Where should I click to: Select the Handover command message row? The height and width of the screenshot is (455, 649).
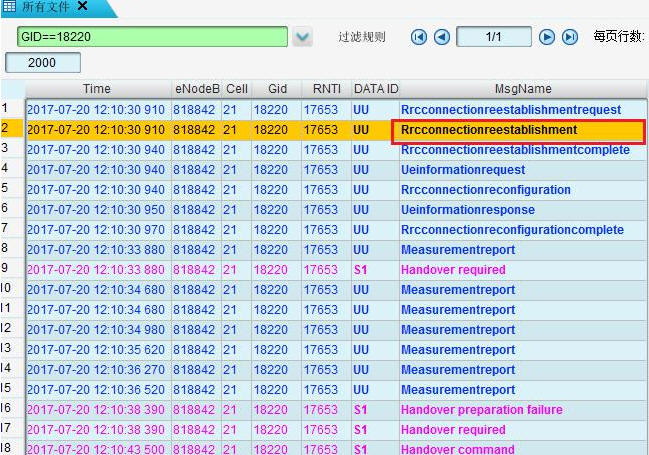click(457, 449)
